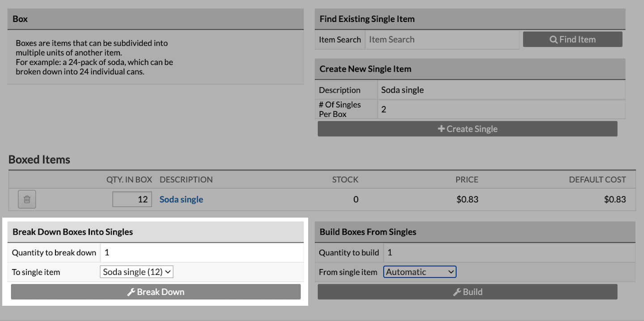The width and height of the screenshot is (644, 321).
Task: Click the Description column header
Action: pos(186,180)
